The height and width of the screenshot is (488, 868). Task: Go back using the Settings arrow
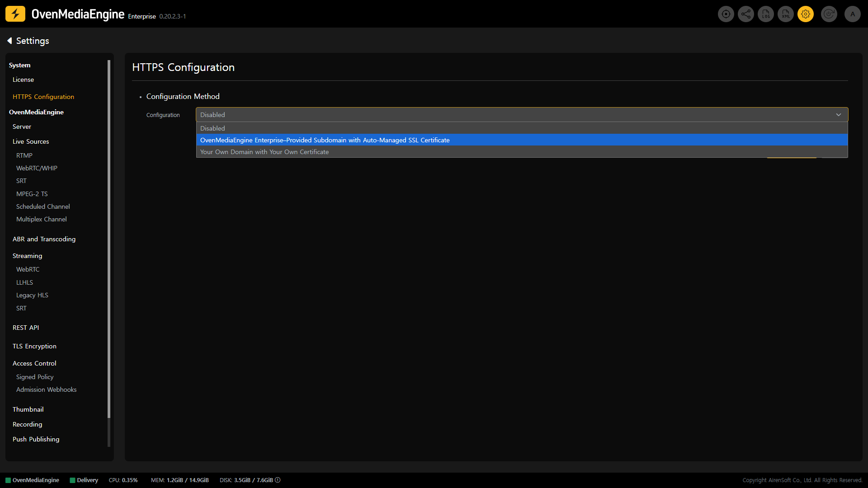(9, 41)
